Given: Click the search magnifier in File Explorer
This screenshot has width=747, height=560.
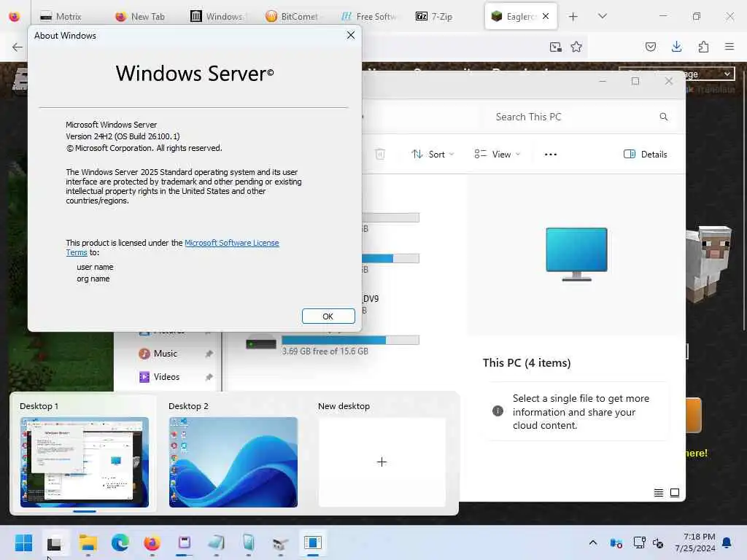Looking at the screenshot, I should [x=664, y=117].
